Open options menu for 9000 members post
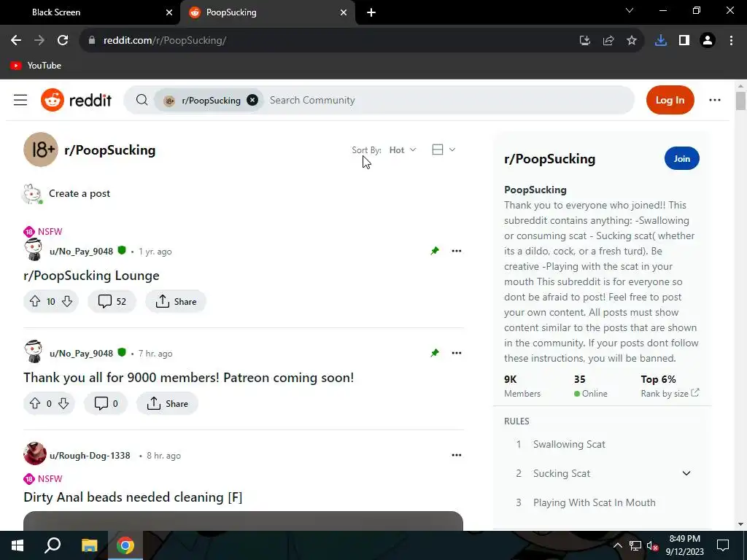 point(457,353)
